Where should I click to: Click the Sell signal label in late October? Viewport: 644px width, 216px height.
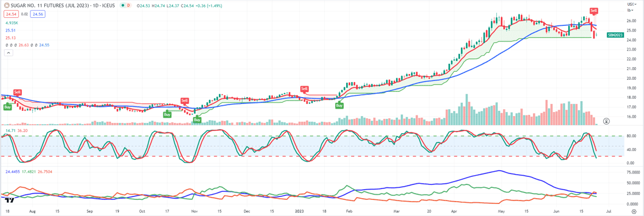click(x=185, y=101)
